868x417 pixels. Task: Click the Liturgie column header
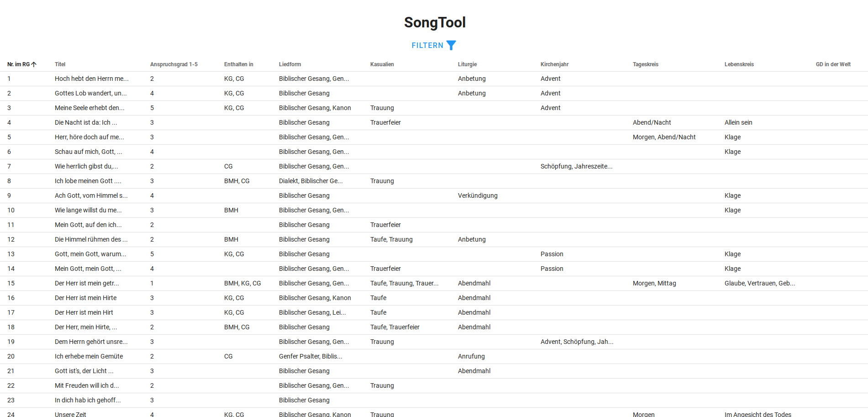click(x=468, y=64)
